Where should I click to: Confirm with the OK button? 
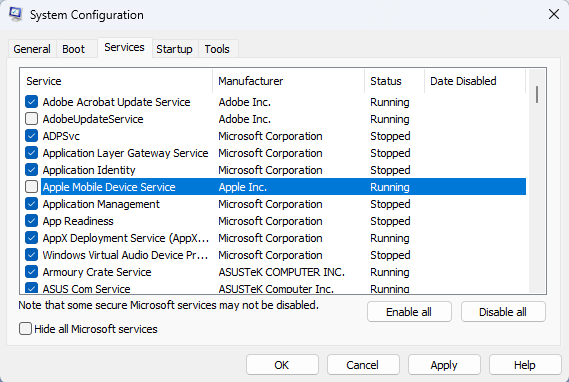(x=282, y=365)
